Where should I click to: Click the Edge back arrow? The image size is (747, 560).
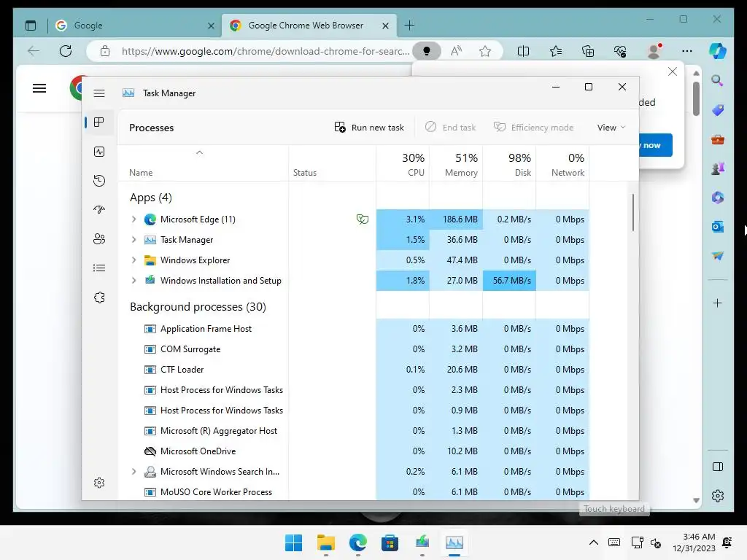click(33, 51)
